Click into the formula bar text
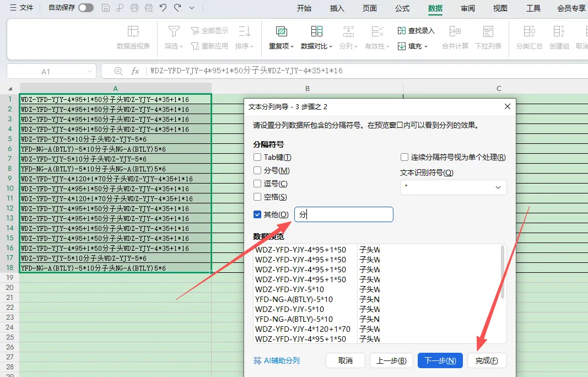Viewport: 588px width, 377px height. [246, 71]
